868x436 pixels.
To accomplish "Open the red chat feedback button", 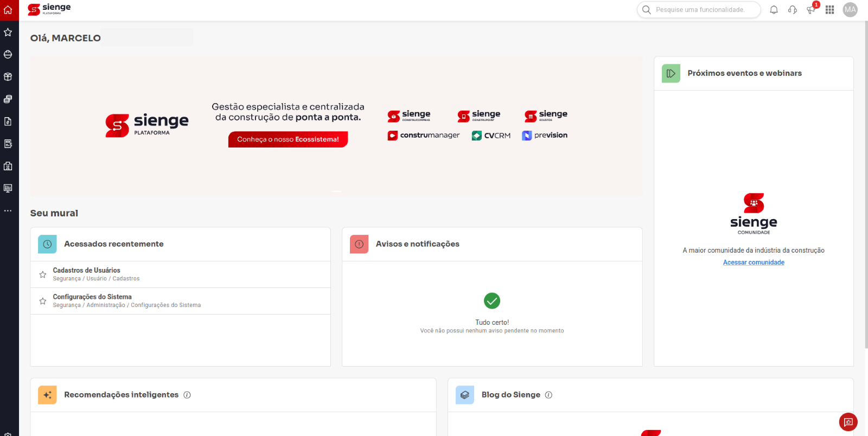I will tap(848, 422).
